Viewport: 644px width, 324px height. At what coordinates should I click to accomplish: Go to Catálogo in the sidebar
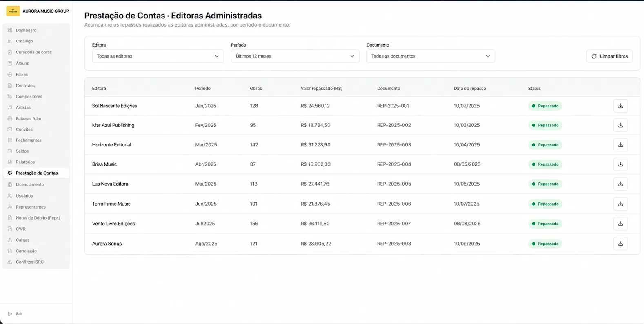tap(36, 41)
